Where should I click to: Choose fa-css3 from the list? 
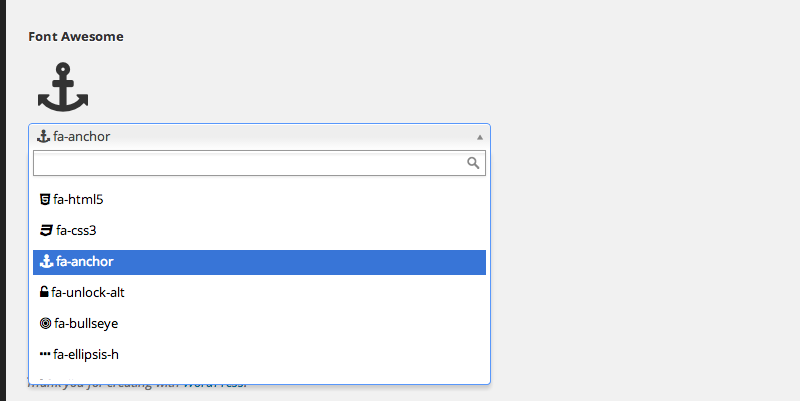tap(76, 230)
